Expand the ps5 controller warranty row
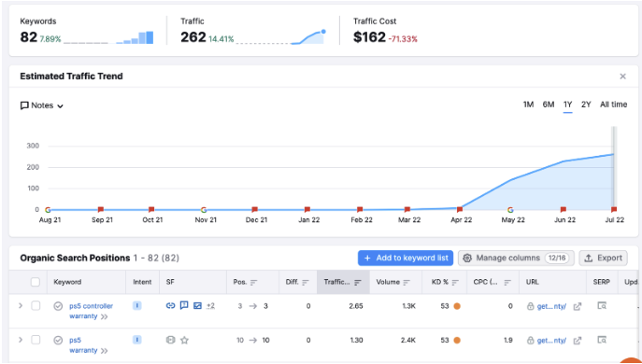Viewport: 642px width, 364px height. [x=21, y=305]
